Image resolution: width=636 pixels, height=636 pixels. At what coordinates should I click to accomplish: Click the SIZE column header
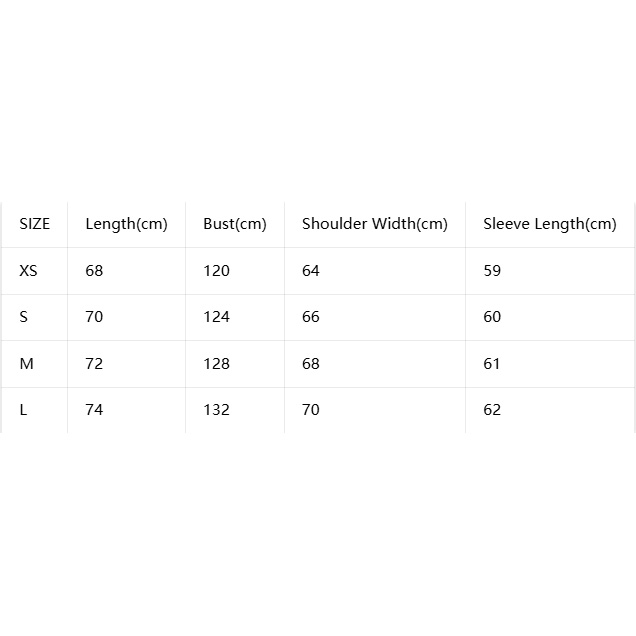[x=34, y=224]
